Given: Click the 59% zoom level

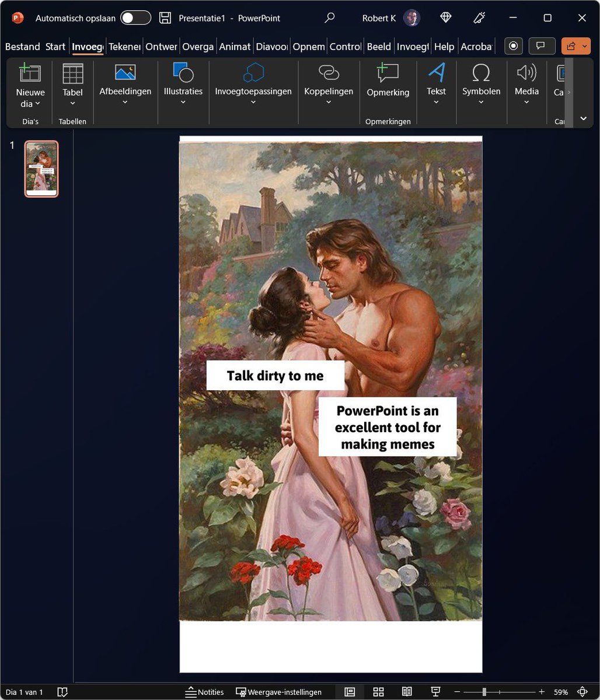Looking at the screenshot, I should click(561, 692).
